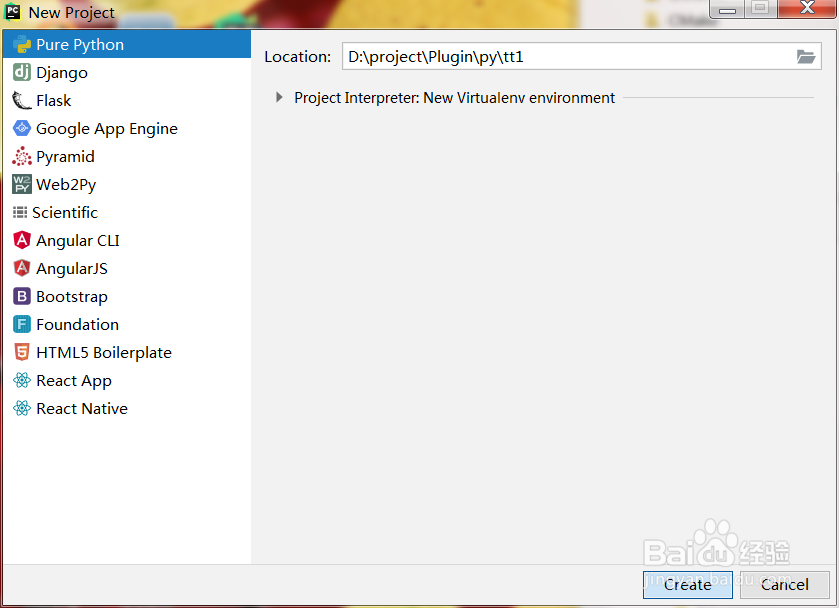The width and height of the screenshot is (839, 608).
Task: Pick Scientific project type
Action: pos(127,212)
